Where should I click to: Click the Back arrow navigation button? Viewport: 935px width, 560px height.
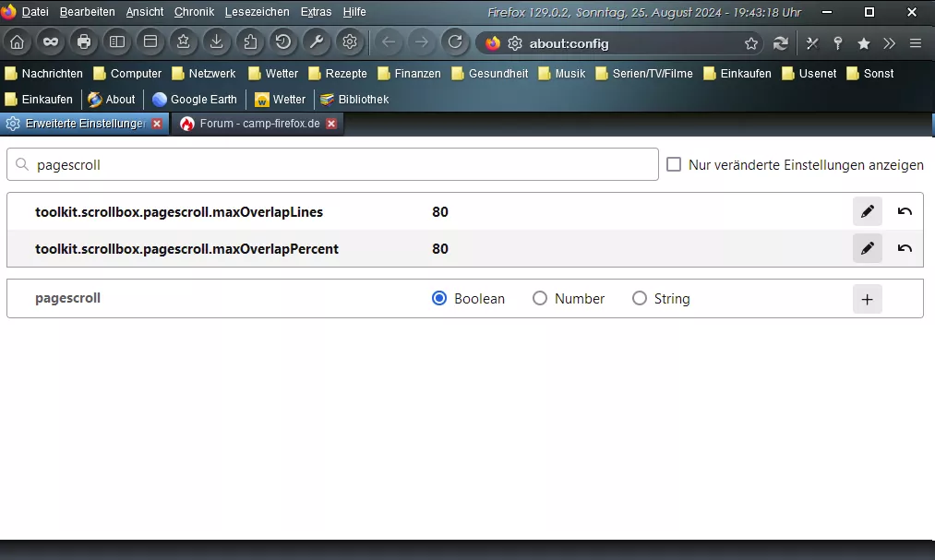point(389,42)
